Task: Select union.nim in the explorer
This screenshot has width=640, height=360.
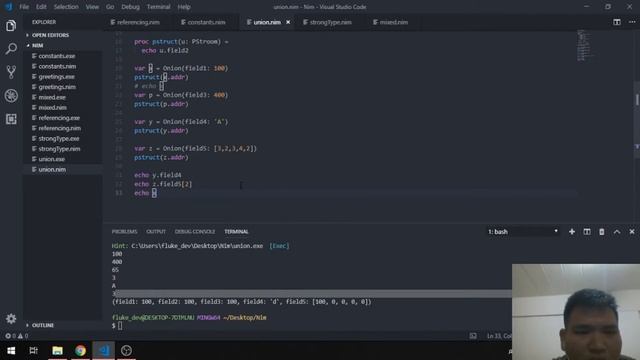Action: [52, 169]
